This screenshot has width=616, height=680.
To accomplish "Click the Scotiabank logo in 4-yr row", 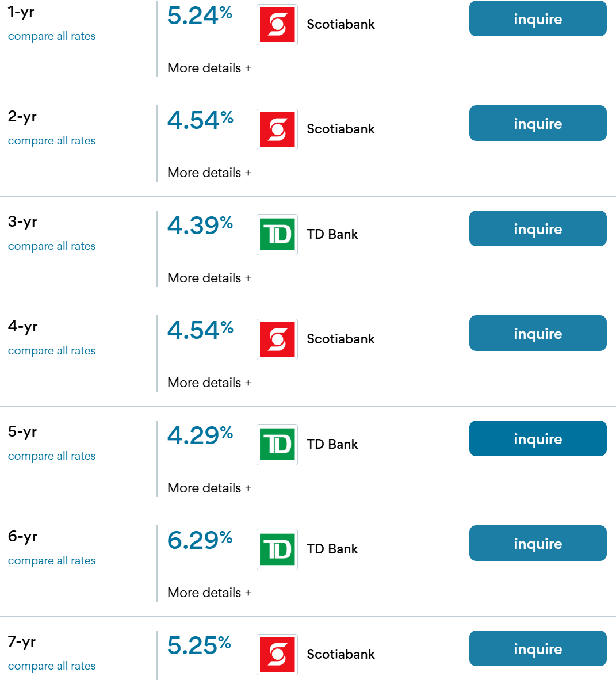I will pyautogui.click(x=277, y=339).
